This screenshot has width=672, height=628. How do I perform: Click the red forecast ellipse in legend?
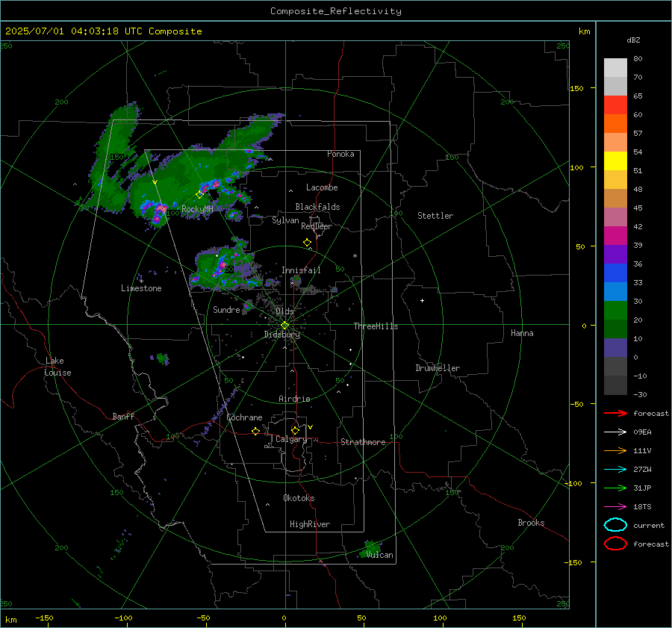tap(615, 544)
